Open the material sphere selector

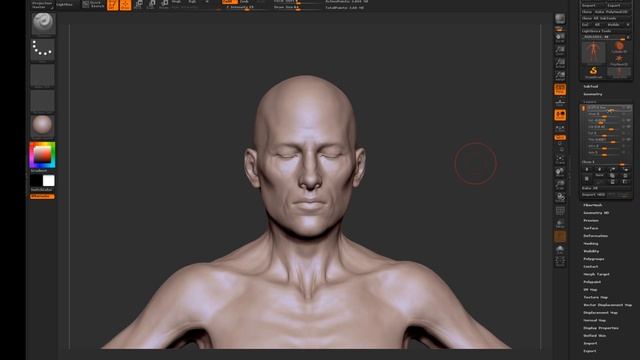(42, 125)
